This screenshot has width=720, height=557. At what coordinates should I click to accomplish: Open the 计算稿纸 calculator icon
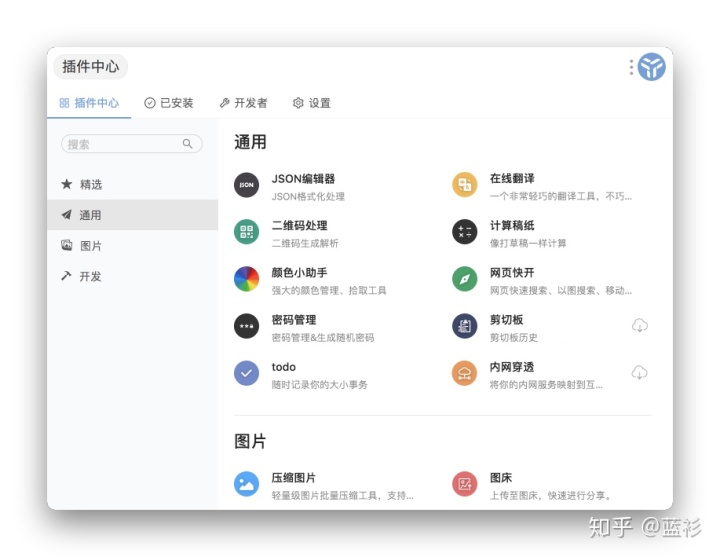click(x=464, y=232)
